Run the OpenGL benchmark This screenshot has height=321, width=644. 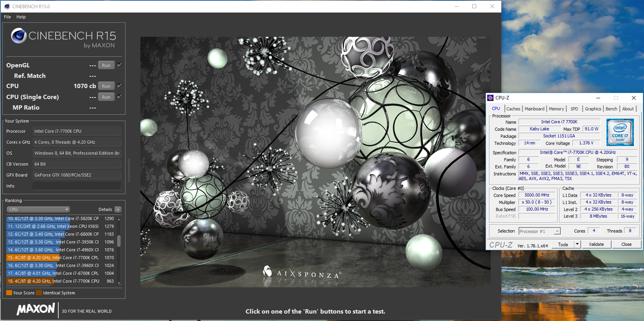coord(106,65)
